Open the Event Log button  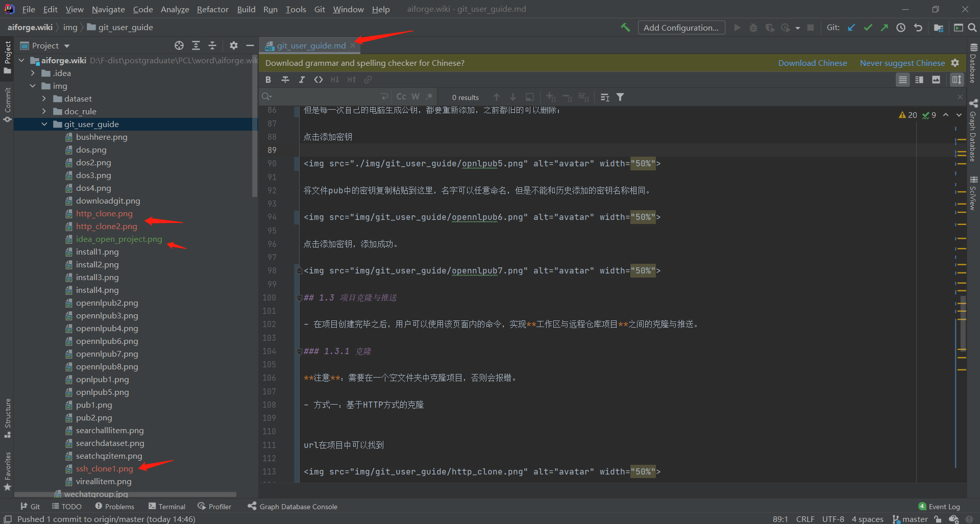coord(939,507)
